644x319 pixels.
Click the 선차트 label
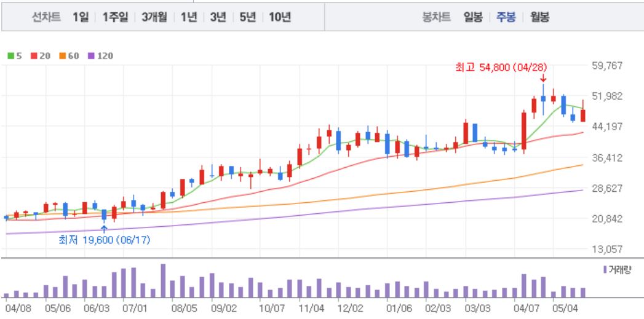click(x=46, y=17)
